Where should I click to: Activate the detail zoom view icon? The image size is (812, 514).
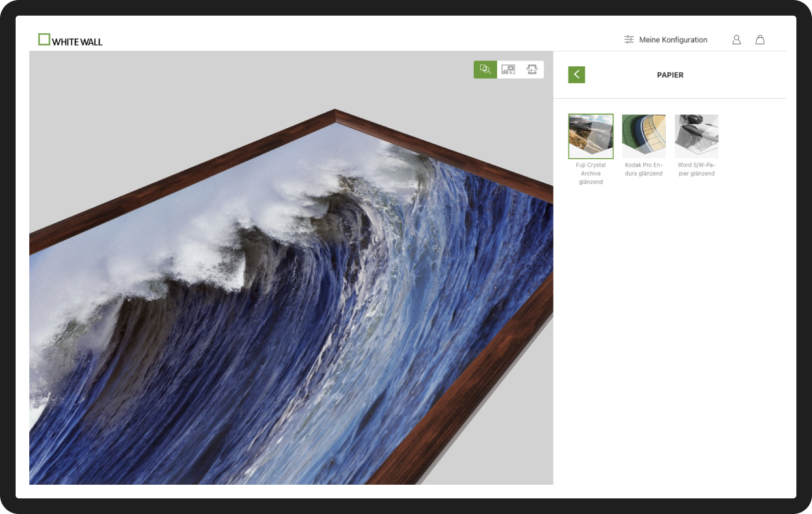click(485, 70)
